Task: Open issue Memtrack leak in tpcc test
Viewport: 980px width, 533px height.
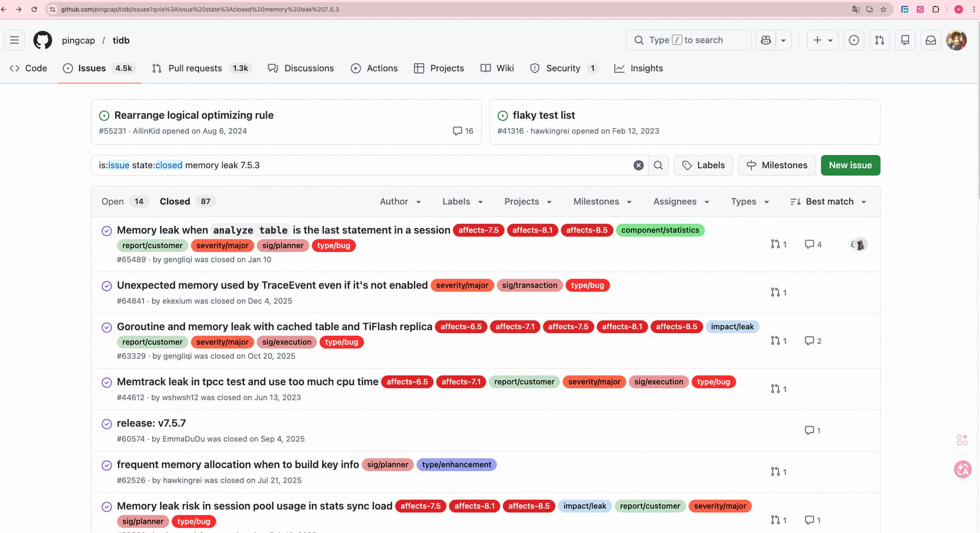Action: [248, 382]
